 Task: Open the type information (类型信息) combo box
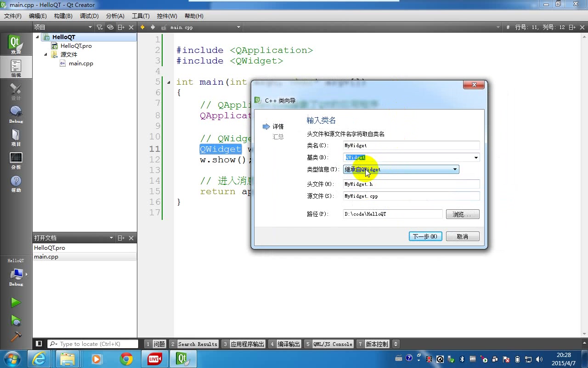tap(401, 169)
